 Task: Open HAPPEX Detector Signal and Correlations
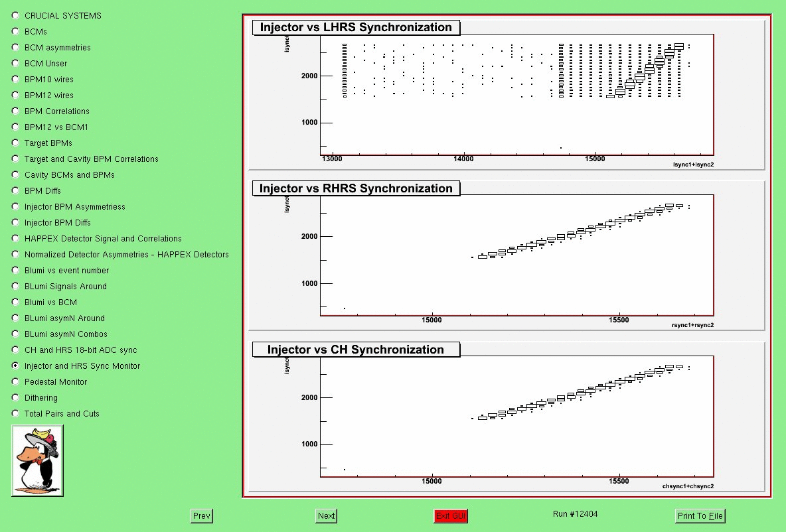coord(15,238)
